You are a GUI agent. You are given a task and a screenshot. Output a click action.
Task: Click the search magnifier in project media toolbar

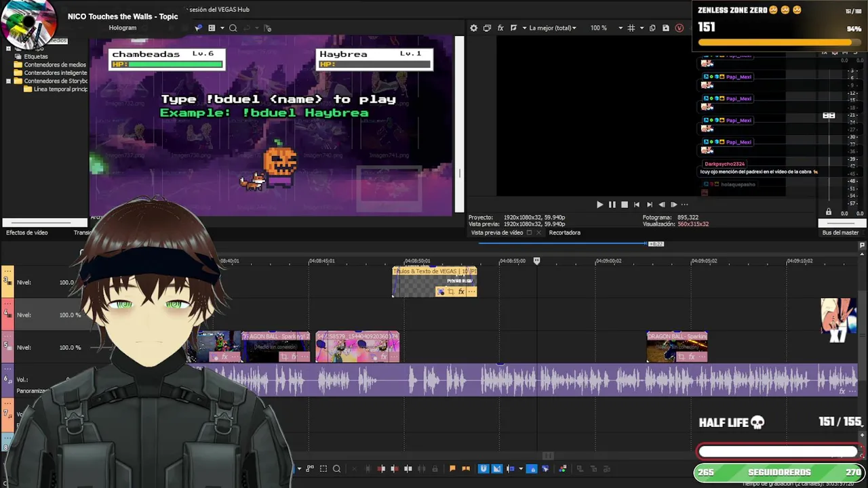click(x=233, y=28)
